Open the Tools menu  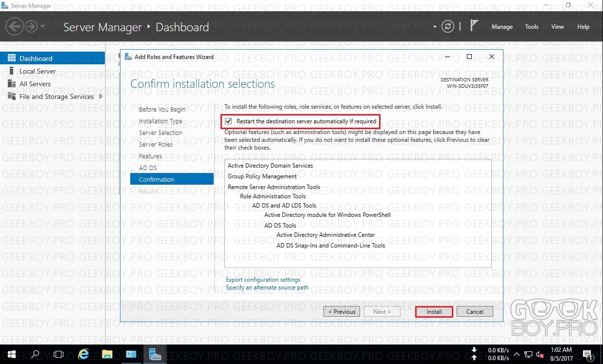click(x=532, y=27)
